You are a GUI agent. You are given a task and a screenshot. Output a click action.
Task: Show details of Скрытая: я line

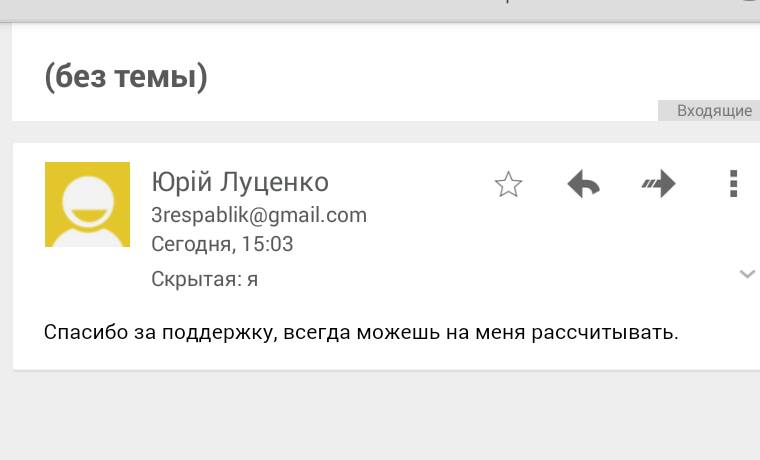(204, 279)
